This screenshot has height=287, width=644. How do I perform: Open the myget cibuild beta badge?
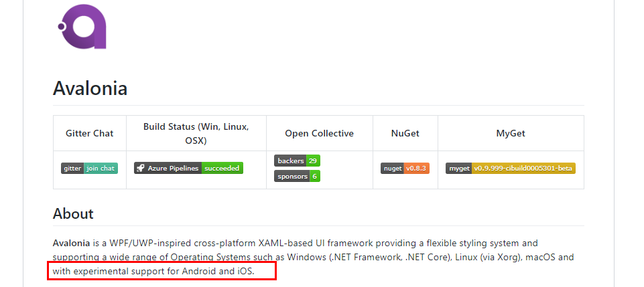coord(511,169)
